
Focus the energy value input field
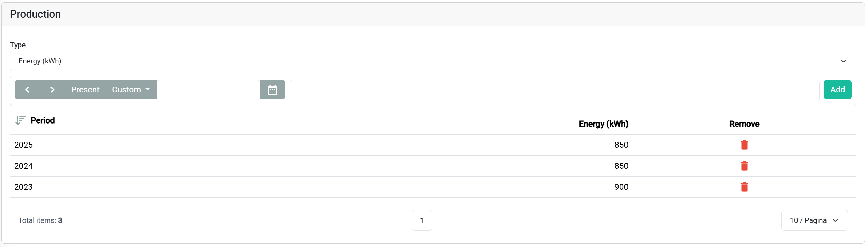[554, 91]
